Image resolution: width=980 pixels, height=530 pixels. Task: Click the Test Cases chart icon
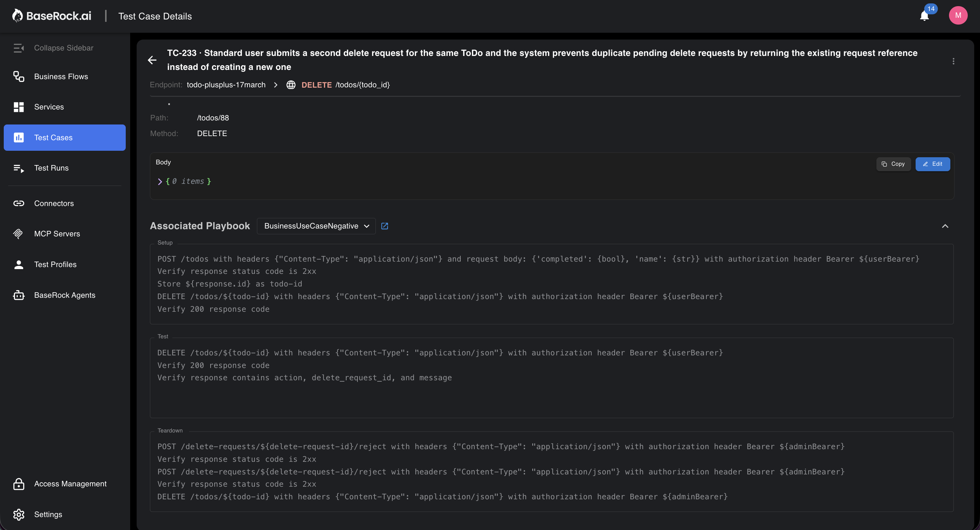coord(19,137)
